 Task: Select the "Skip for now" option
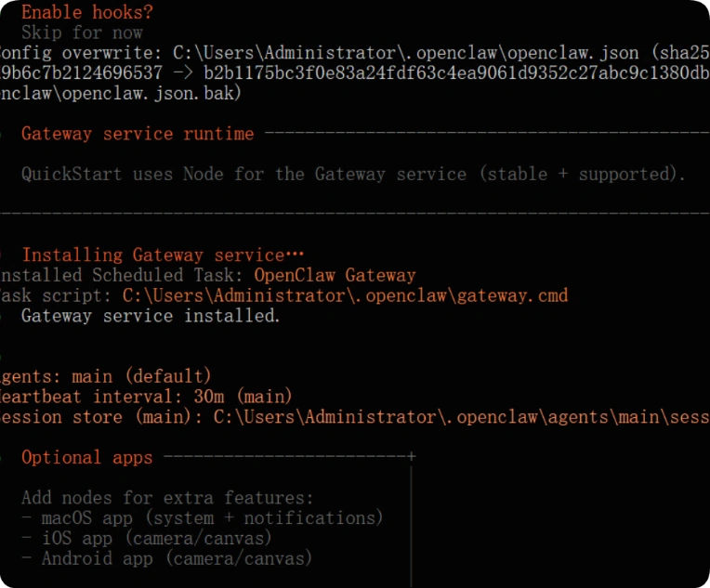(82, 33)
